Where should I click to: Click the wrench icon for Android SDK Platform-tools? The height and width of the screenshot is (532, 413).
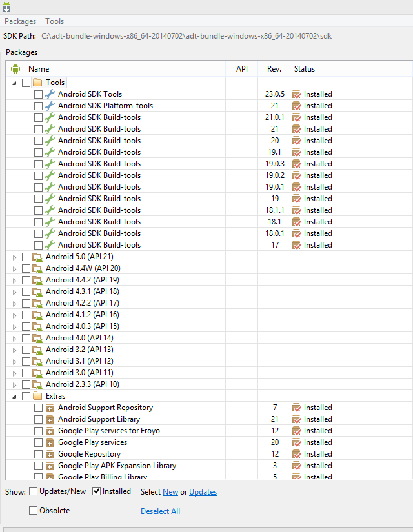[x=50, y=106]
